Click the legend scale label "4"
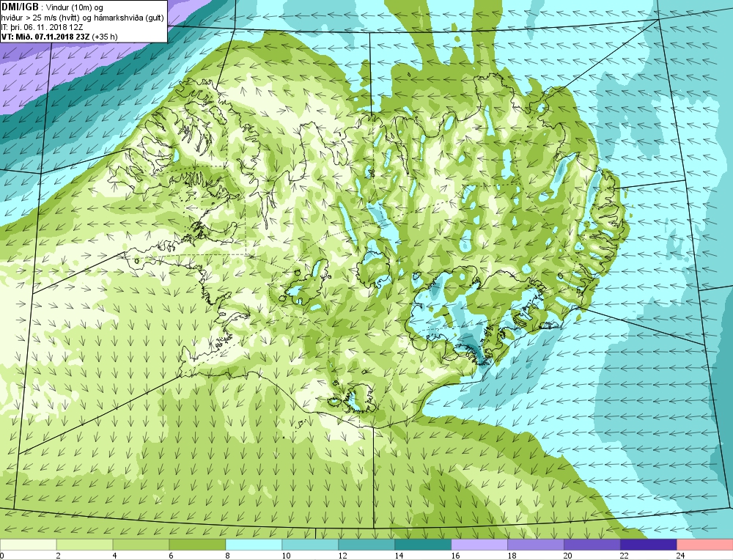Screen dimensions: 733x560 [x=114, y=556]
